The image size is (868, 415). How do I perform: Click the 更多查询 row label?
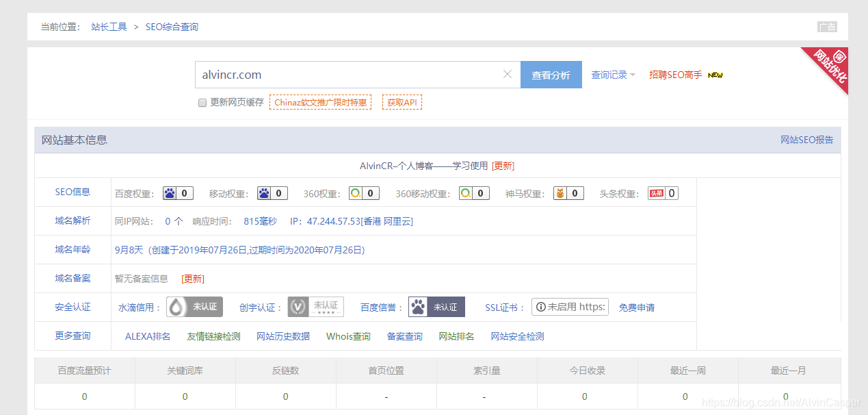click(73, 336)
